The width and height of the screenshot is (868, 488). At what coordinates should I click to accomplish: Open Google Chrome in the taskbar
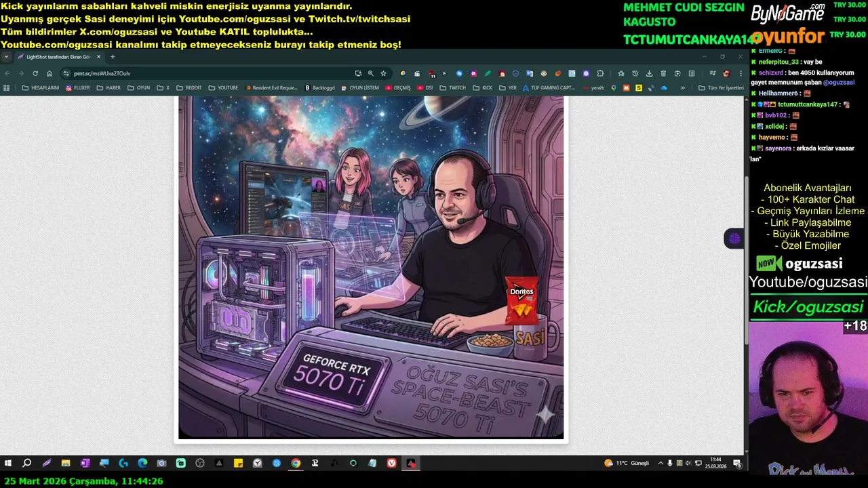click(x=296, y=463)
